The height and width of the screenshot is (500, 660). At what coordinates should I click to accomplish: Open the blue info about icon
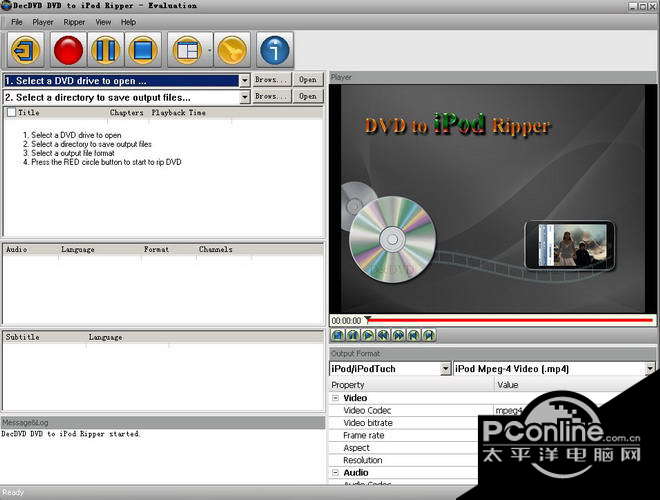pyautogui.click(x=275, y=50)
